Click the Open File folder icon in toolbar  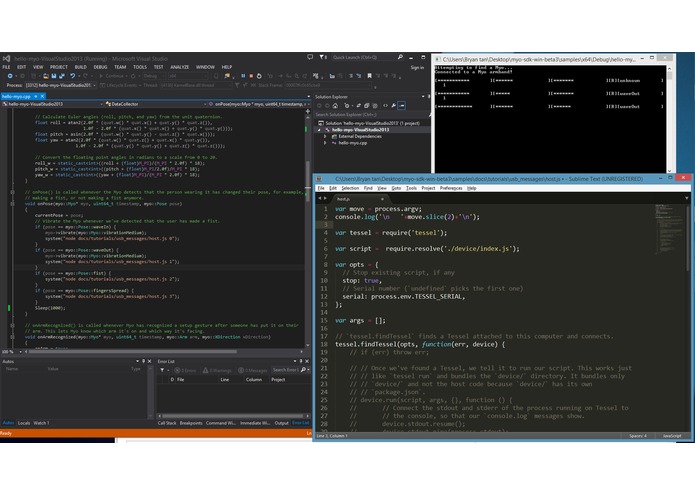pyautogui.click(x=46, y=76)
